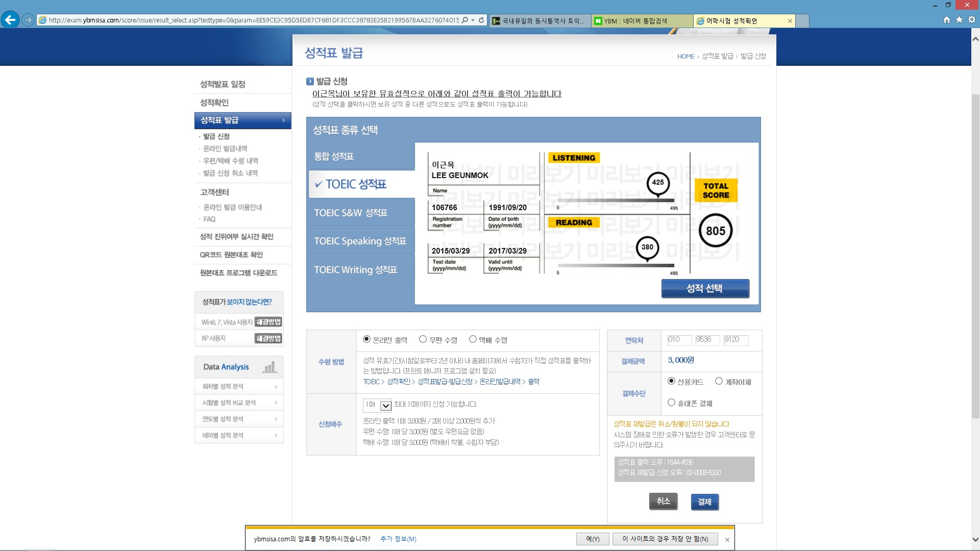Click the 9120 phone number field
This screenshot has width=980, height=551.
736,340
